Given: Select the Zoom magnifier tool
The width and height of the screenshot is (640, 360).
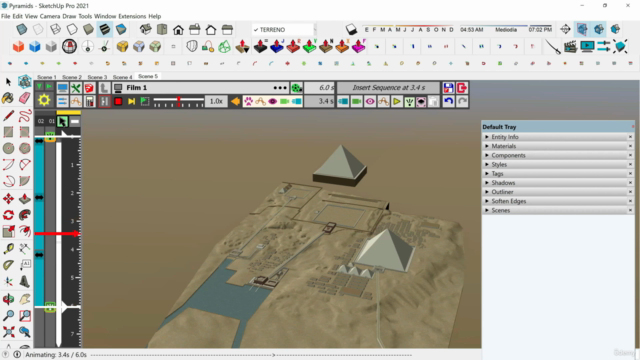Looking at the screenshot, I should tap(8, 316).
